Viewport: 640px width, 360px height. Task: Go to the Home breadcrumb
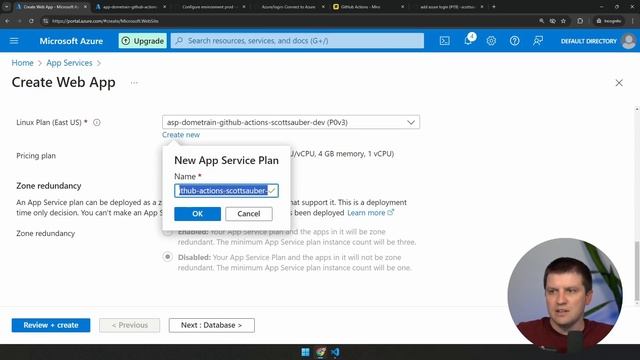coord(22,63)
